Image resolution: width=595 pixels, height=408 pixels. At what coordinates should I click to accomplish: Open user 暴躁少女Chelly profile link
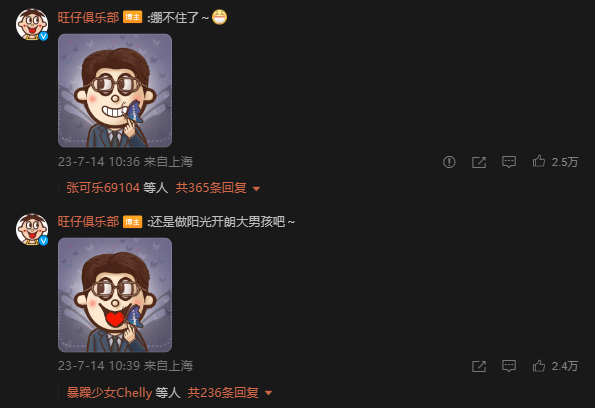109,392
